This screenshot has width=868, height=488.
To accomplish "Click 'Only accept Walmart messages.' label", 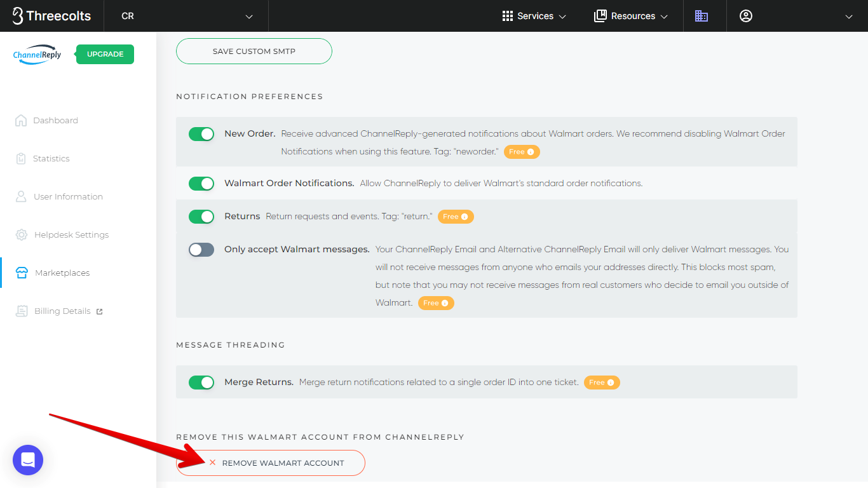I will coord(297,250).
